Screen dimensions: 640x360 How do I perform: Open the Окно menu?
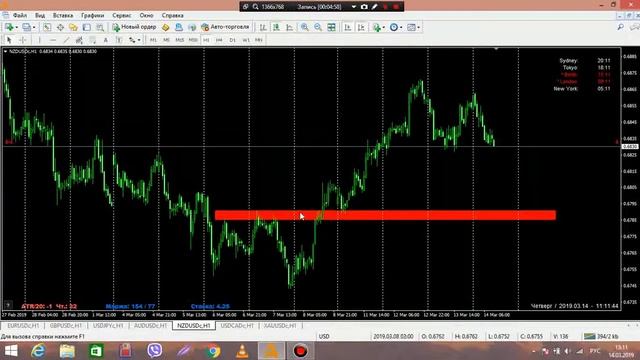tap(146, 16)
